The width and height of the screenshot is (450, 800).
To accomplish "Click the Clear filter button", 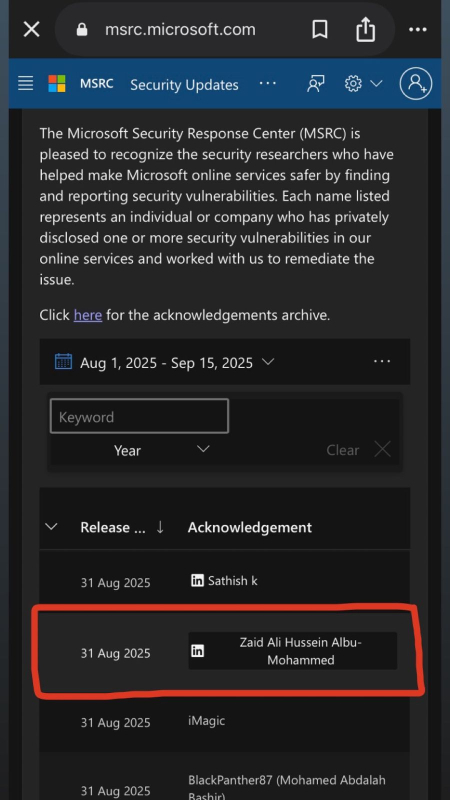I will (359, 450).
